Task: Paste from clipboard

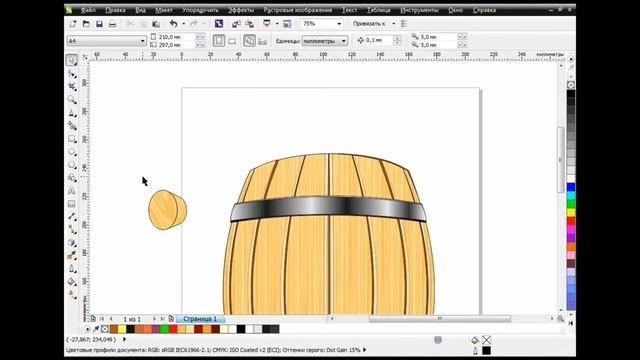Action: pos(156,24)
